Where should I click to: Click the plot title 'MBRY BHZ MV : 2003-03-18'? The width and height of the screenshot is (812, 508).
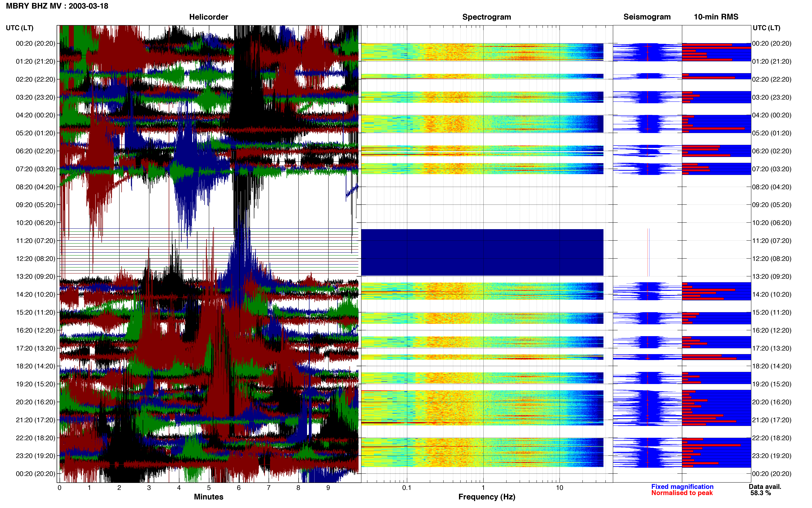57,6
